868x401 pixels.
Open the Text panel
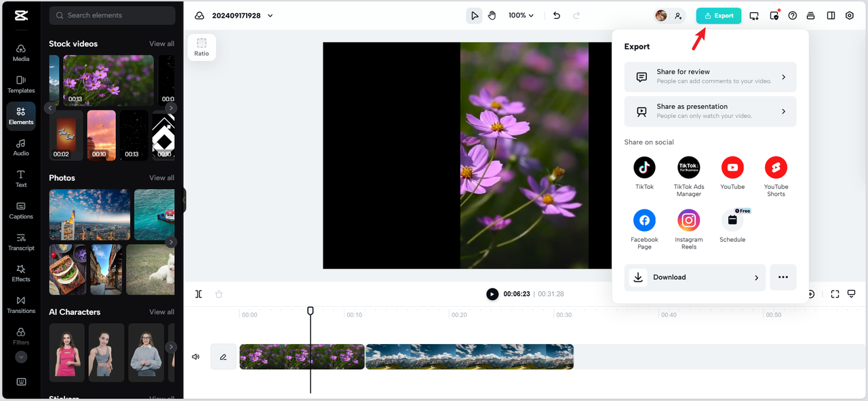tap(21, 179)
